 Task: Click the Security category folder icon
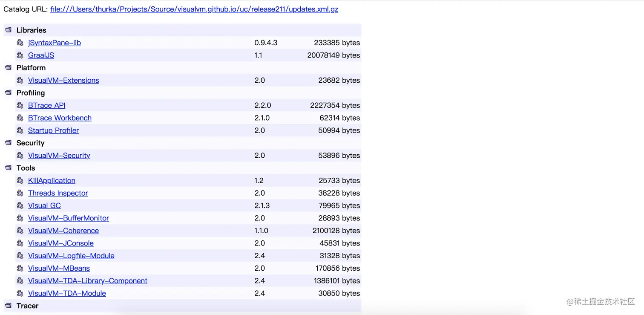pyautogui.click(x=8, y=143)
